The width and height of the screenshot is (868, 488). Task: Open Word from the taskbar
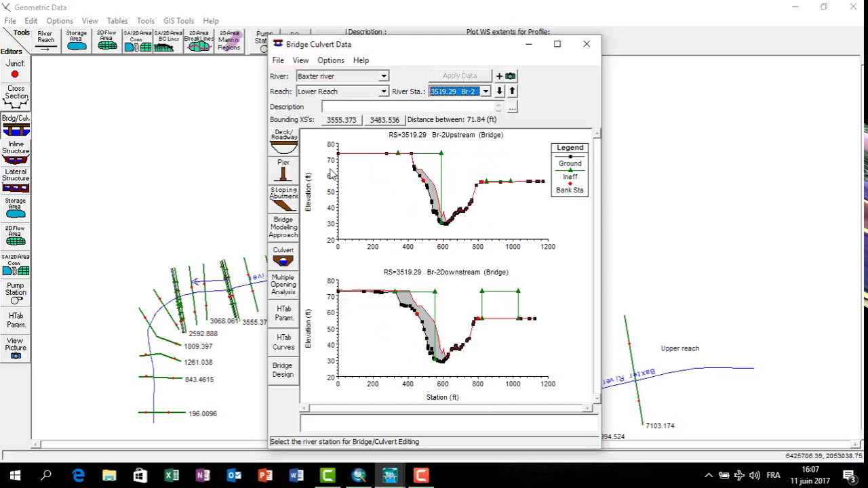pyautogui.click(x=296, y=475)
